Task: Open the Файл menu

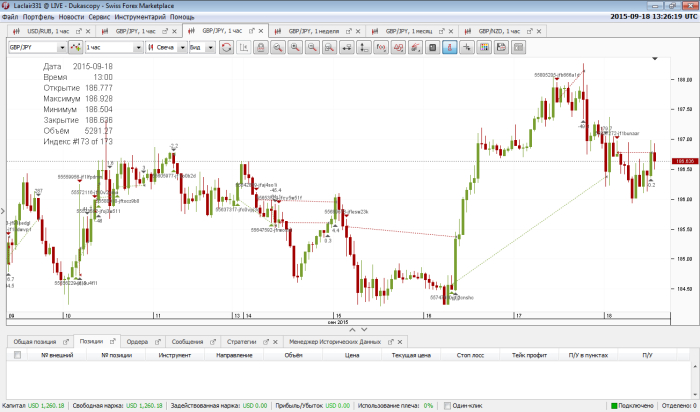Action: click(10, 17)
